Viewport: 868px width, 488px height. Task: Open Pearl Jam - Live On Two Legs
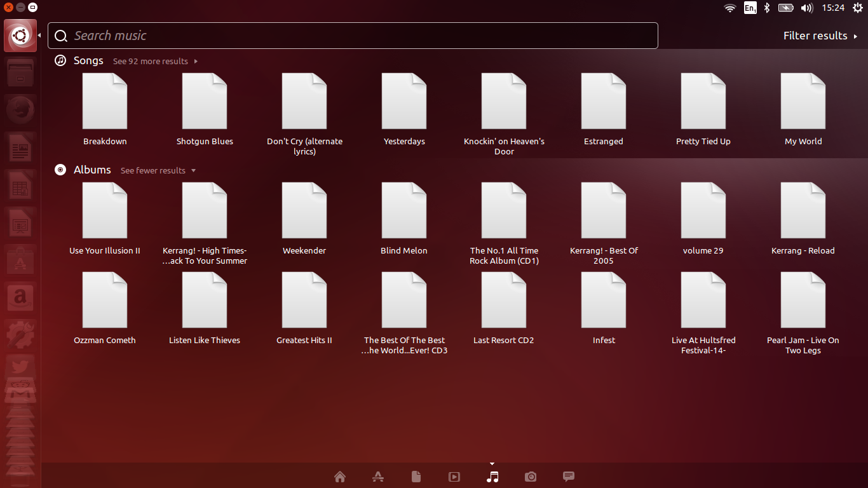click(803, 313)
